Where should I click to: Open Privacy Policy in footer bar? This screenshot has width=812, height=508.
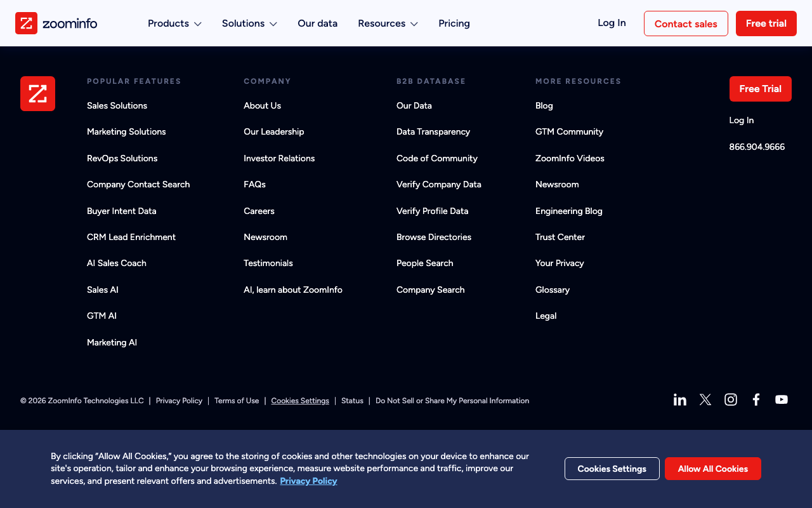179,401
